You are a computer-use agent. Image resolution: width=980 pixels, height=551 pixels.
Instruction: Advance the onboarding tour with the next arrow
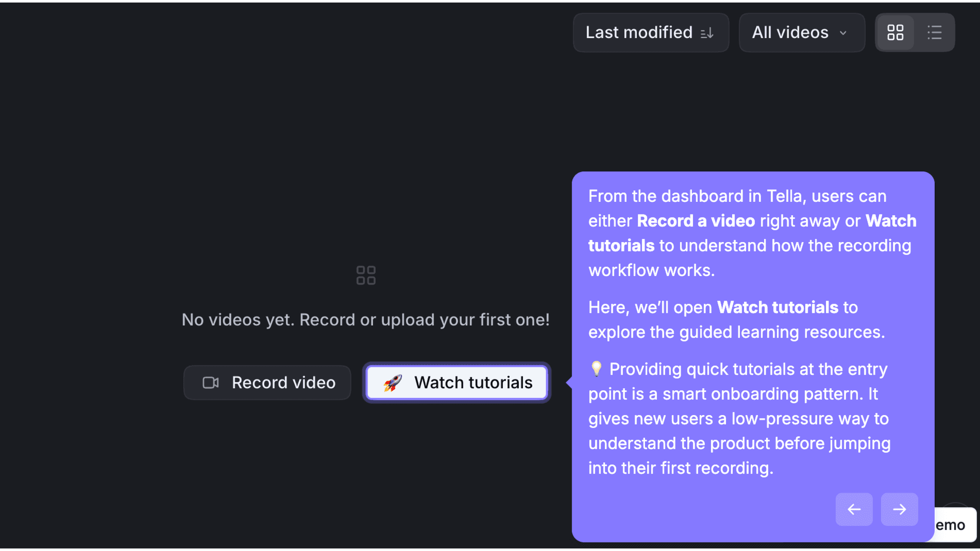[x=899, y=509]
